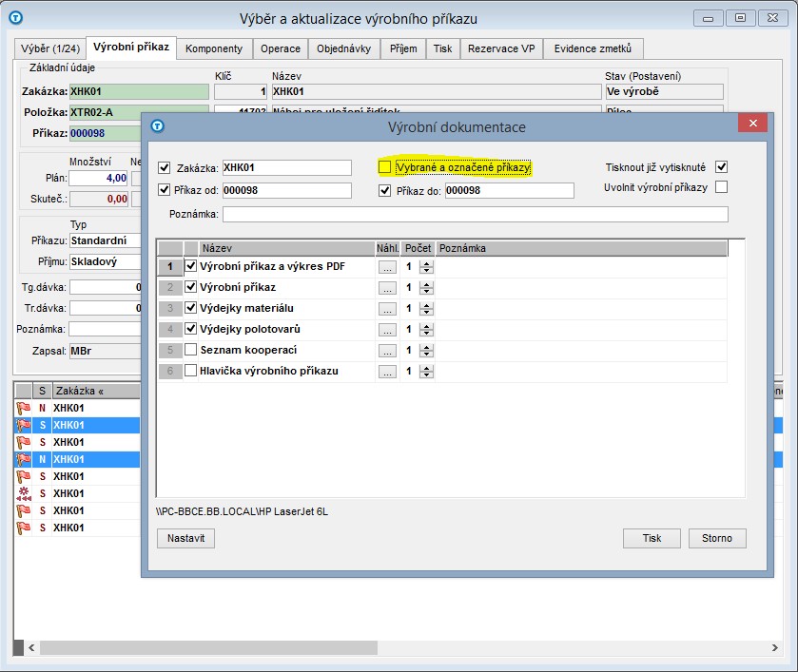Click the Tisk button in the dialog
The height and width of the screenshot is (672, 798).
[x=652, y=538]
